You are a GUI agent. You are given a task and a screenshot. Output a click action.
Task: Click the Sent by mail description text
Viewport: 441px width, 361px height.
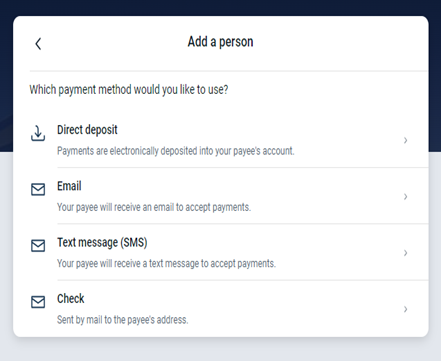(123, 320)
